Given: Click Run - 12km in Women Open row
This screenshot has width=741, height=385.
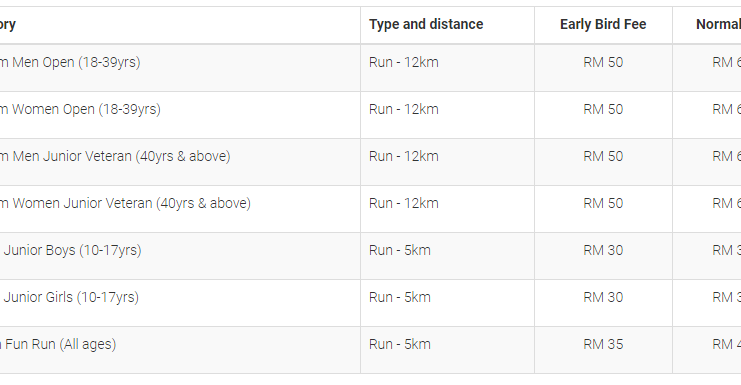Looking at the screenshot, I should pos(404,109).
